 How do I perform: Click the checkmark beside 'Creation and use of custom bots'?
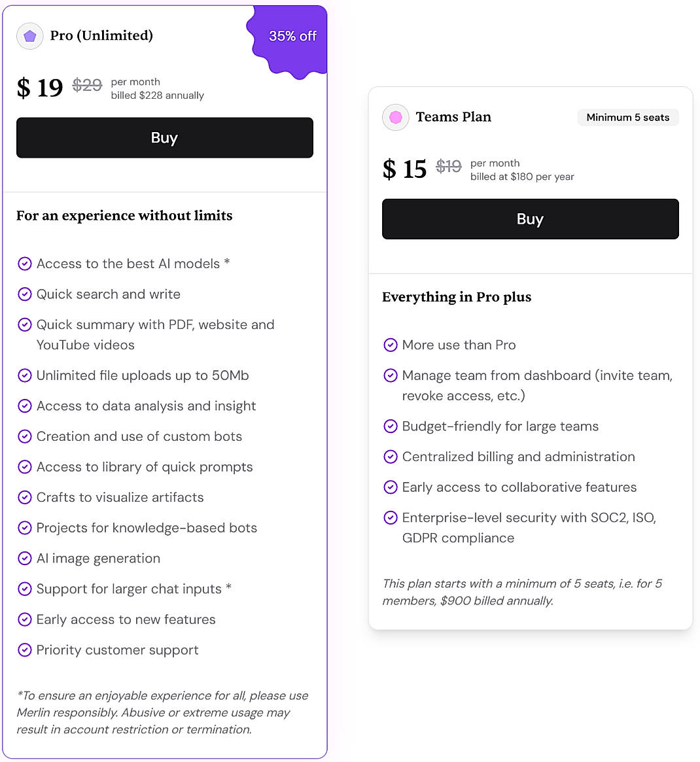point(25,436)
